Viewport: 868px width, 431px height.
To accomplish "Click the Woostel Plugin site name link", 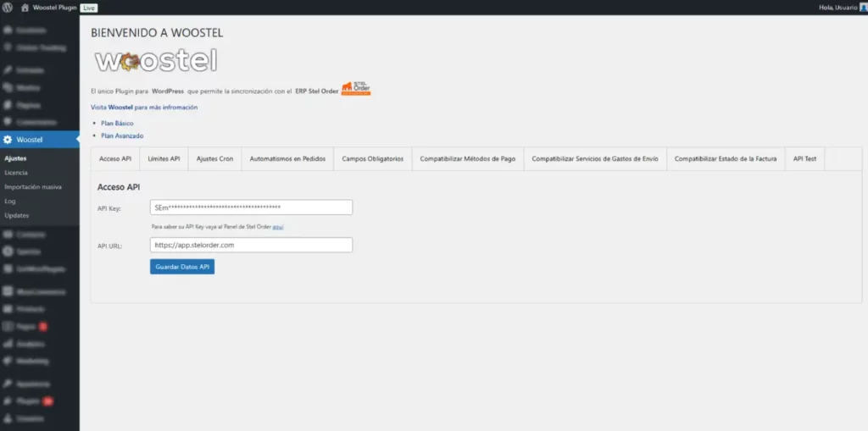I will coord(55,8).
